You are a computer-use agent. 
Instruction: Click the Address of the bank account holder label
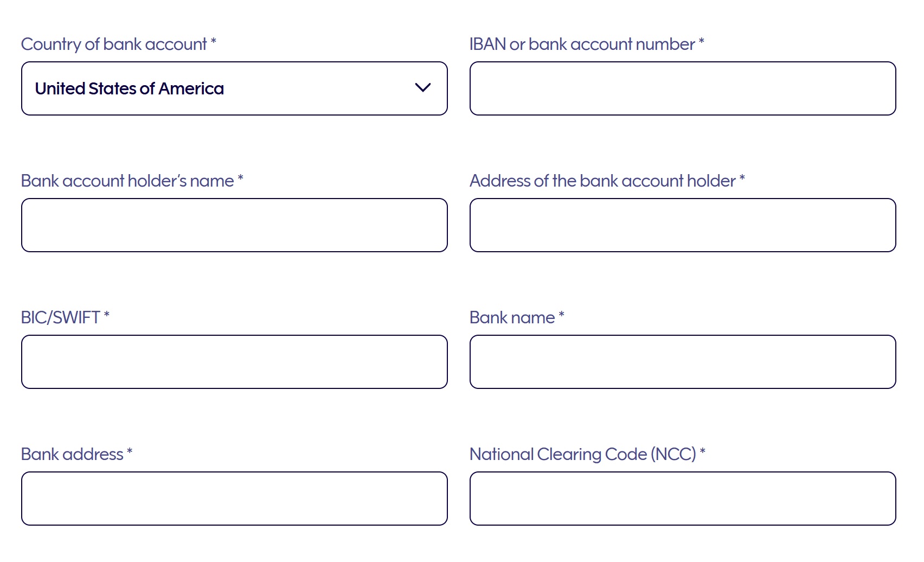(602, 181)
